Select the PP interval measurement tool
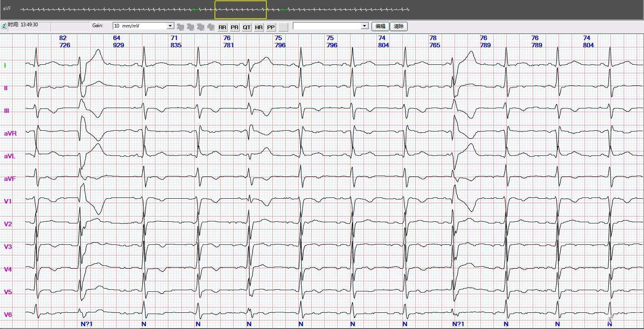 point(271,27)
